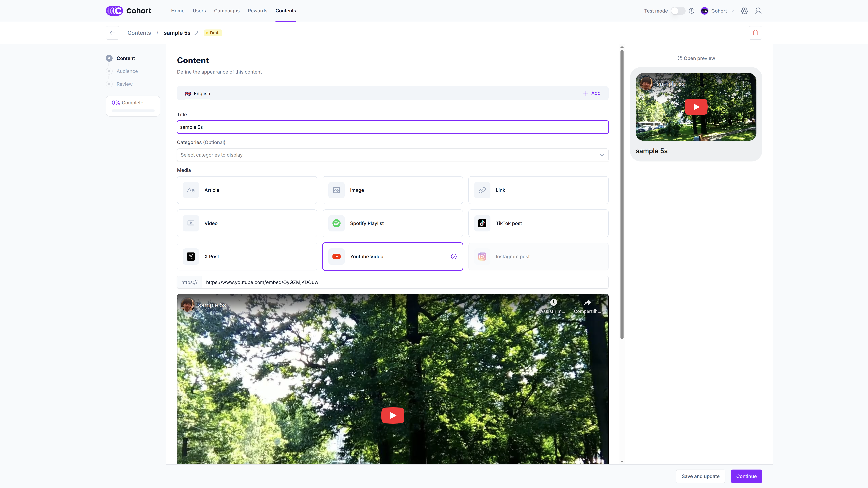Deselect the checked Youtube Video option

pos(393,257)
